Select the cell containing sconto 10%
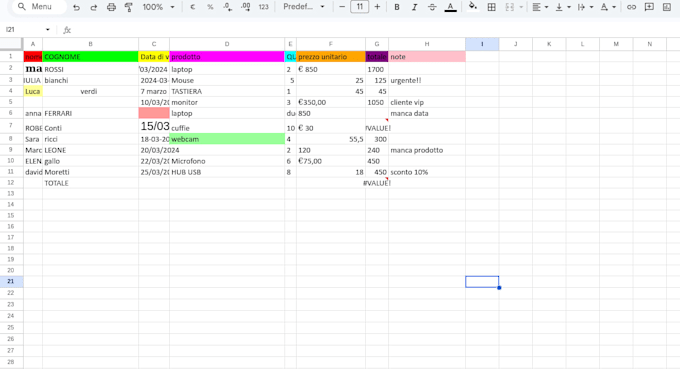The width and height of the screenshot is (680, 369). (x=427, y=172)
